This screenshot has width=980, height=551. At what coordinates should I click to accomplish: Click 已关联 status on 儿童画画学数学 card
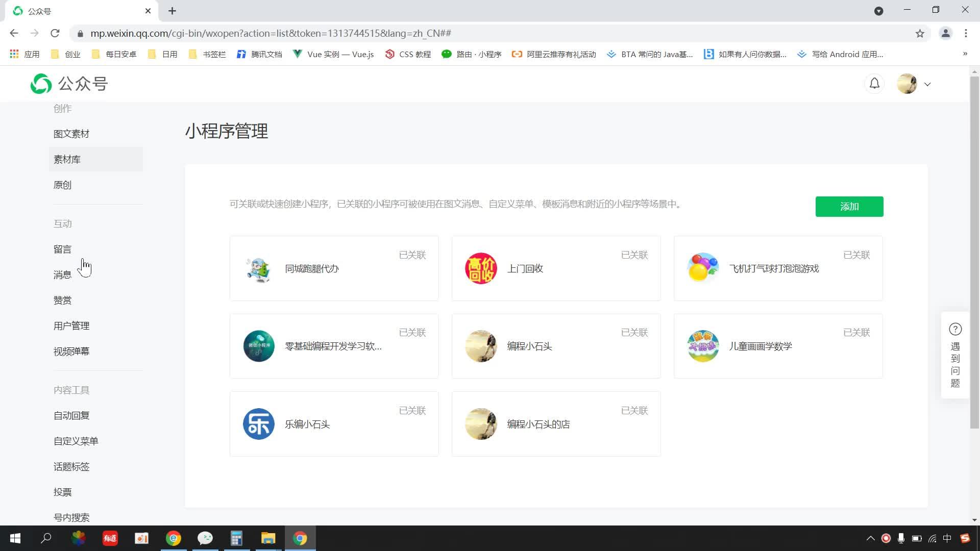tap(856, 332)
